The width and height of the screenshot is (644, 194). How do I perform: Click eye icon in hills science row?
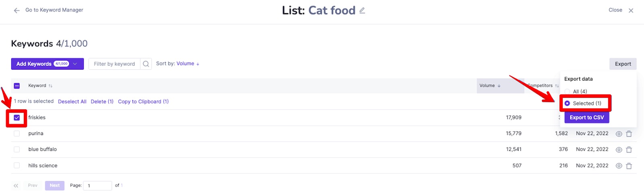(x=619, y=166)
